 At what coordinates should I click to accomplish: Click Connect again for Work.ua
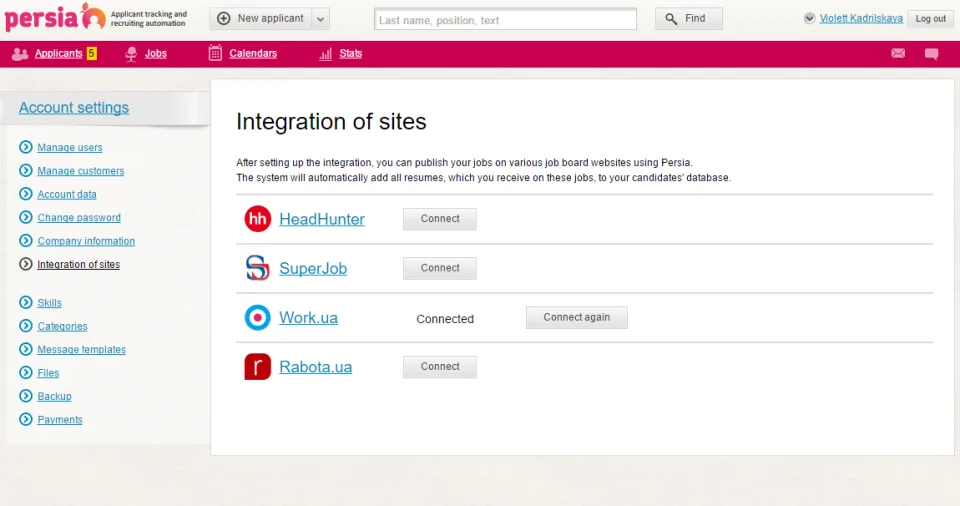577,317
